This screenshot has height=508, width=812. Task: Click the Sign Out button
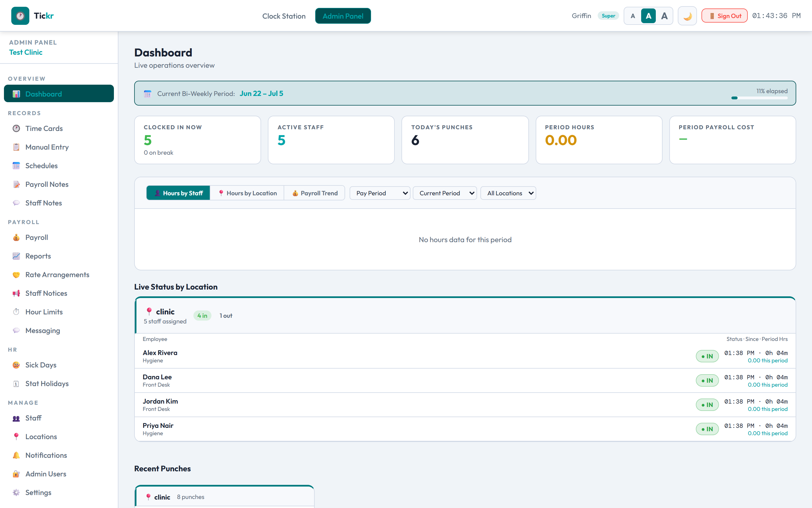[724, 16]
